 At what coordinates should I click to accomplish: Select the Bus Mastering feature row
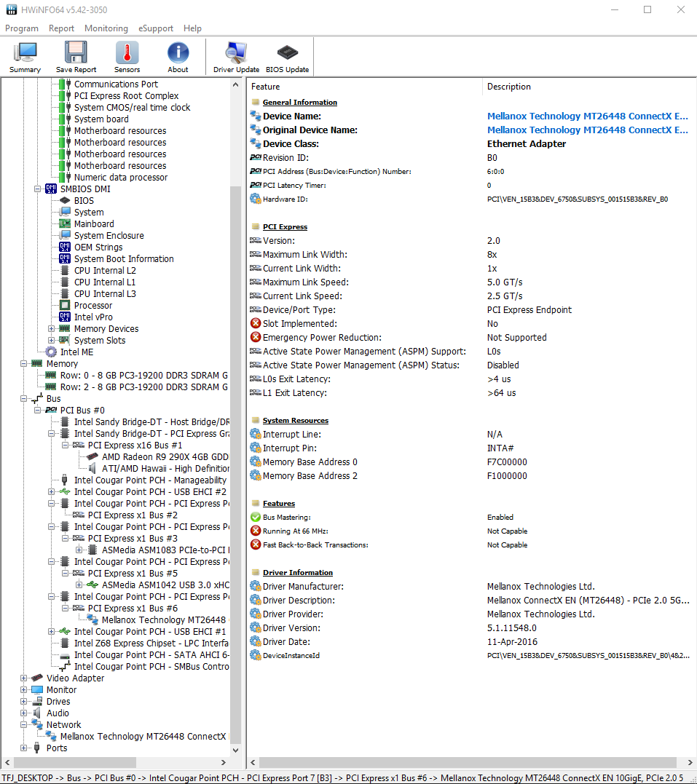[470, 517]
